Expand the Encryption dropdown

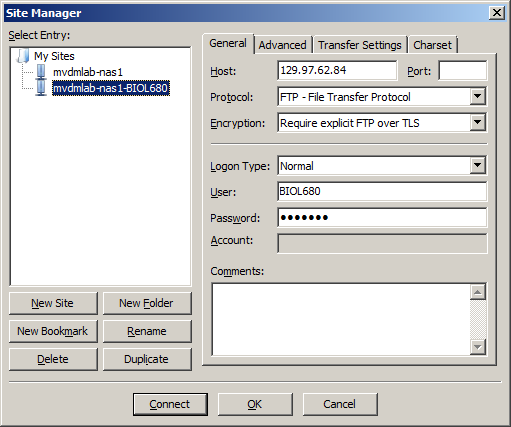(x=478, y=123)
